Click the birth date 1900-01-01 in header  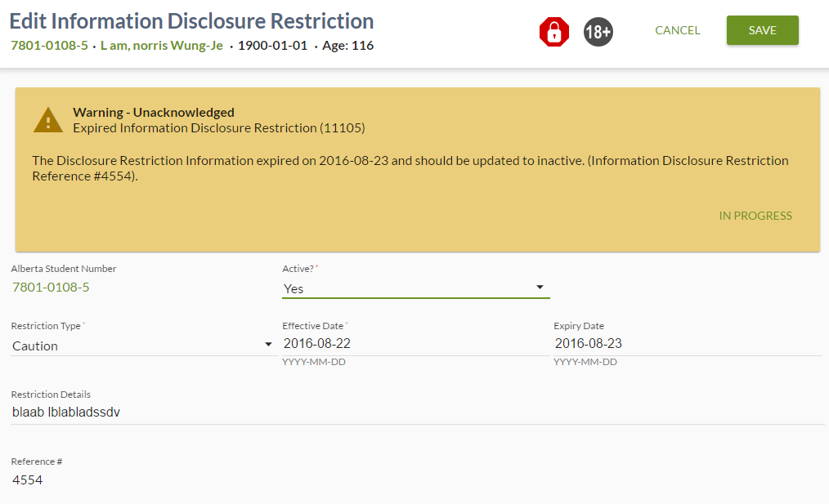(272, 46)
